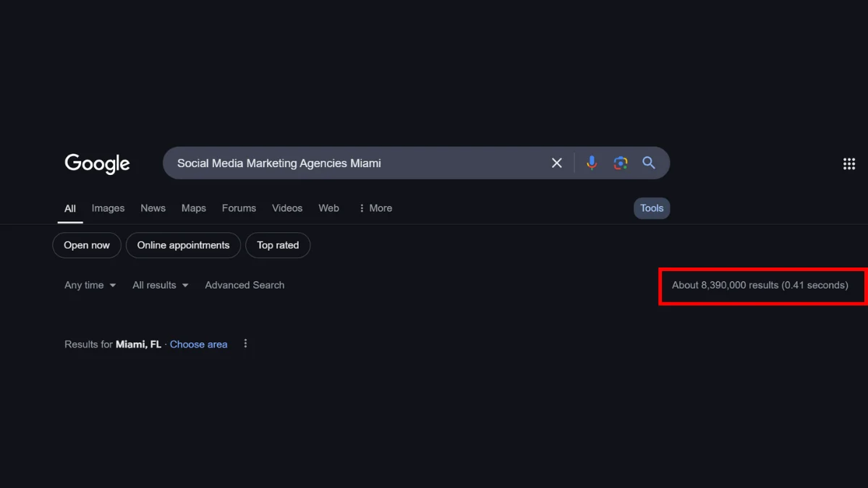The image size is (868, 488).
Task: Open Google Lens image search
Action: click(x=621, y=163)
